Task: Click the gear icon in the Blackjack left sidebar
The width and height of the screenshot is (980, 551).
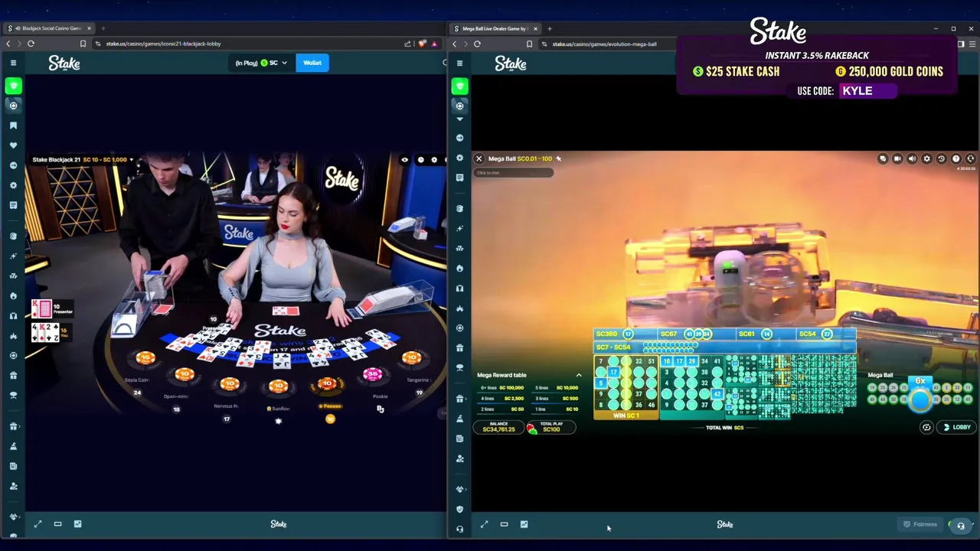Action: point(13,185)
